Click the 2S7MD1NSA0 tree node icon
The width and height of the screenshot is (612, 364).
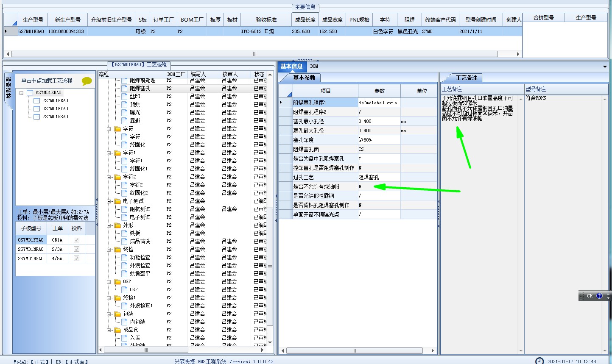click(x=36, y=117)
